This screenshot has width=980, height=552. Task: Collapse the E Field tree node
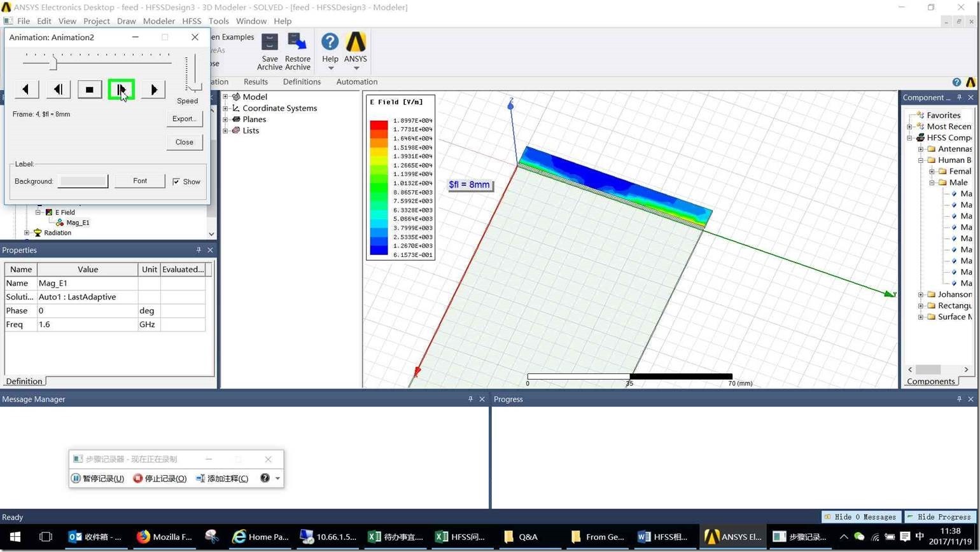(x=38, y=212)
